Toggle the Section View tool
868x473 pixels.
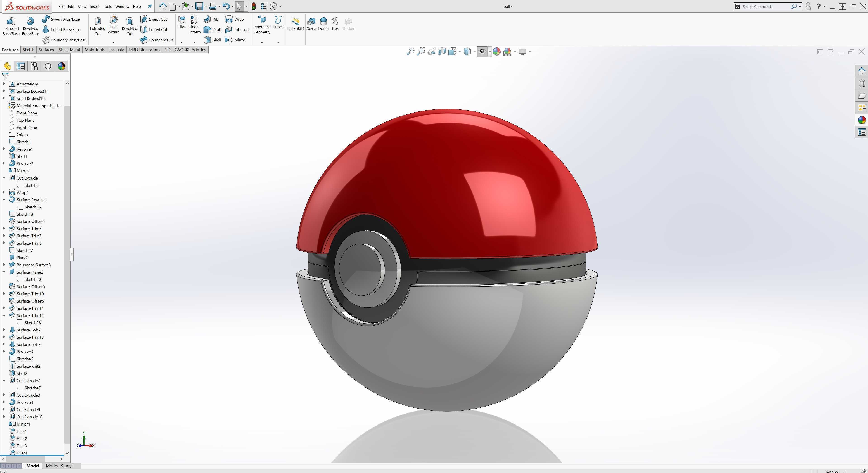point(442,52)
